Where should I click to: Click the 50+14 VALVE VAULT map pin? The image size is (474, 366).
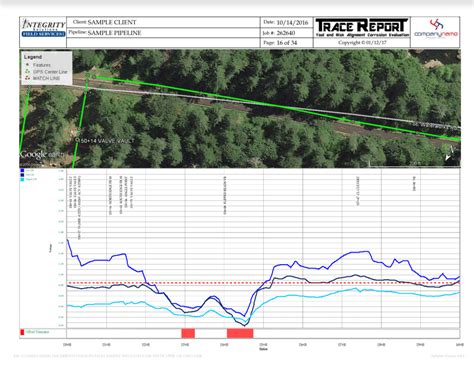(x=77, y=141)
